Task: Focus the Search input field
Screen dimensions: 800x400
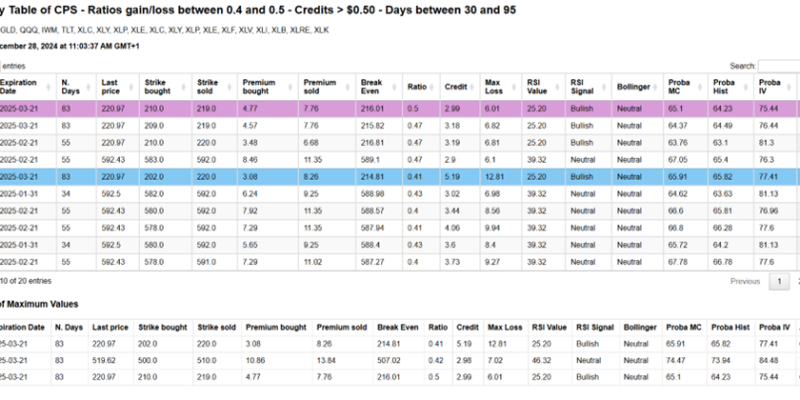Action: [x=778, y=65]
